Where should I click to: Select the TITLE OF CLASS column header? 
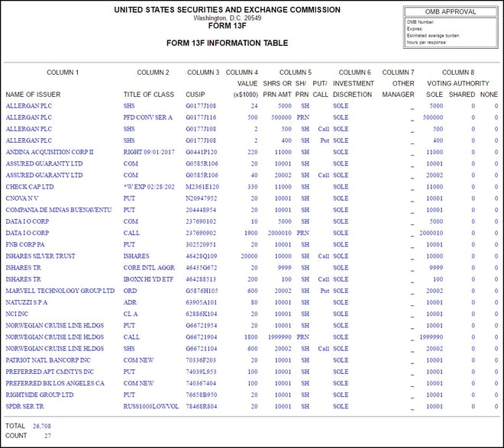coord(149,95)
